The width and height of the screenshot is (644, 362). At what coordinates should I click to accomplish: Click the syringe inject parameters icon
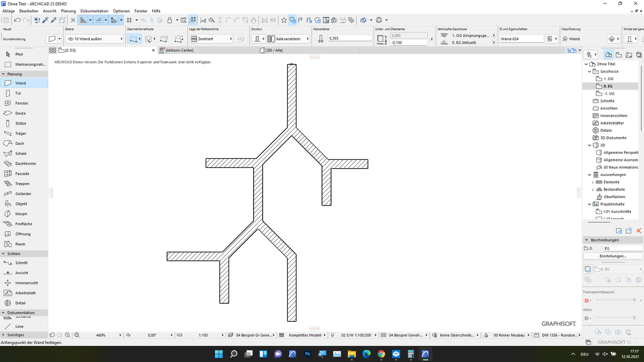(53, 20)
